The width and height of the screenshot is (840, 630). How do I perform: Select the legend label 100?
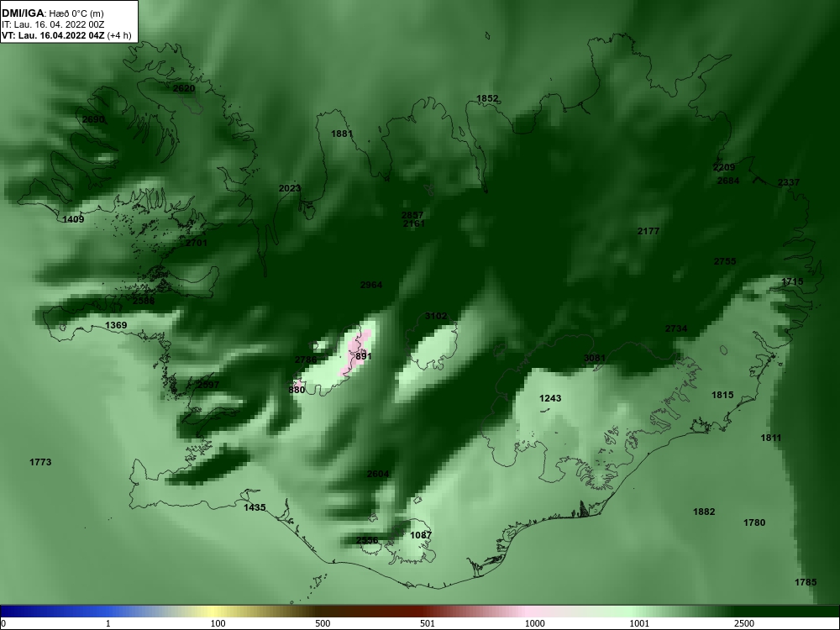pyautogui.click(x=218, y=623)
